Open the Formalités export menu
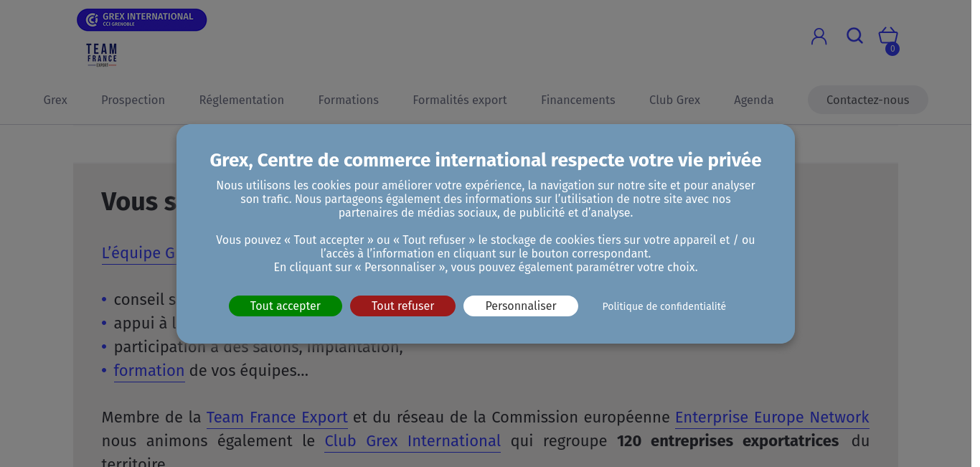Screen dimensions: 980x467 (x=460, y=100)
